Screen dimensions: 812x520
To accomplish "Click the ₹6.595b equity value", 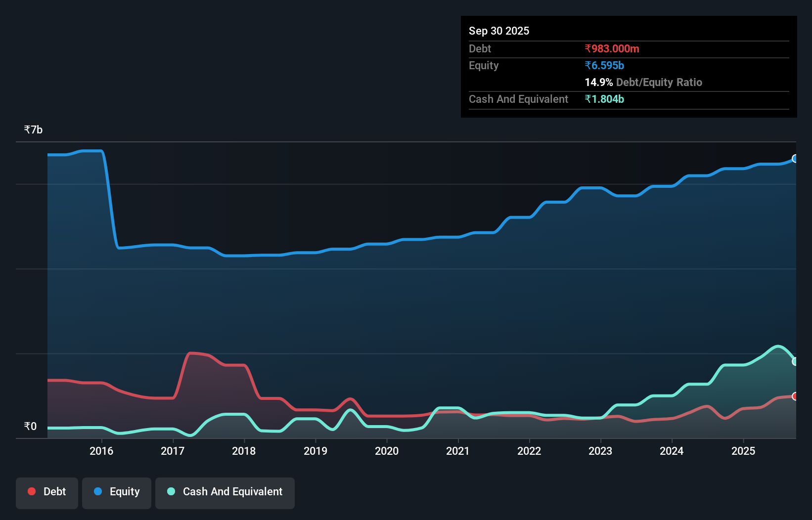I will coord(604,65).
